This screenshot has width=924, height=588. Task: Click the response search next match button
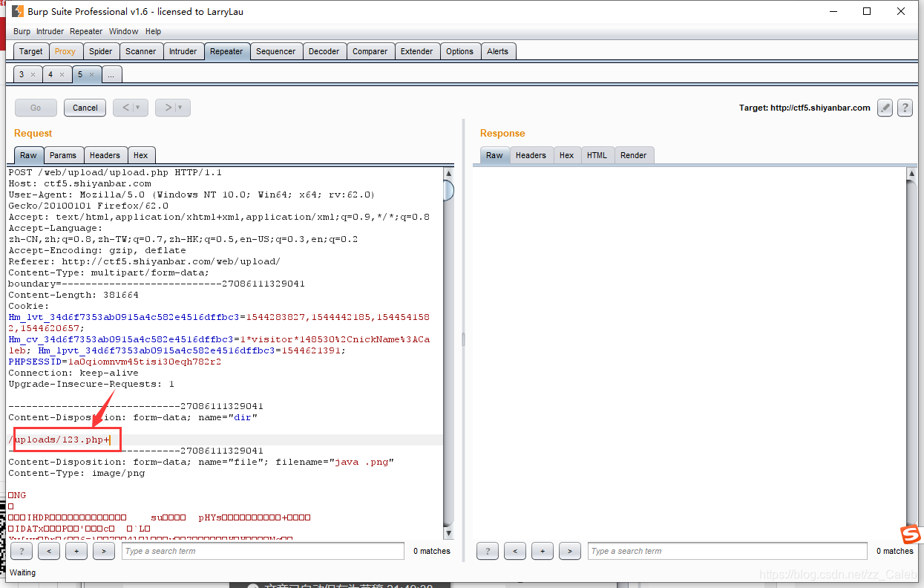point(570,551)
